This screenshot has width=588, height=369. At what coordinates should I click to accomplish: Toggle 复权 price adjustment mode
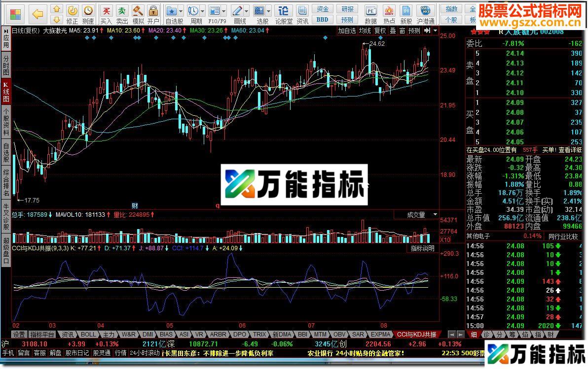[x=380, y=31]
